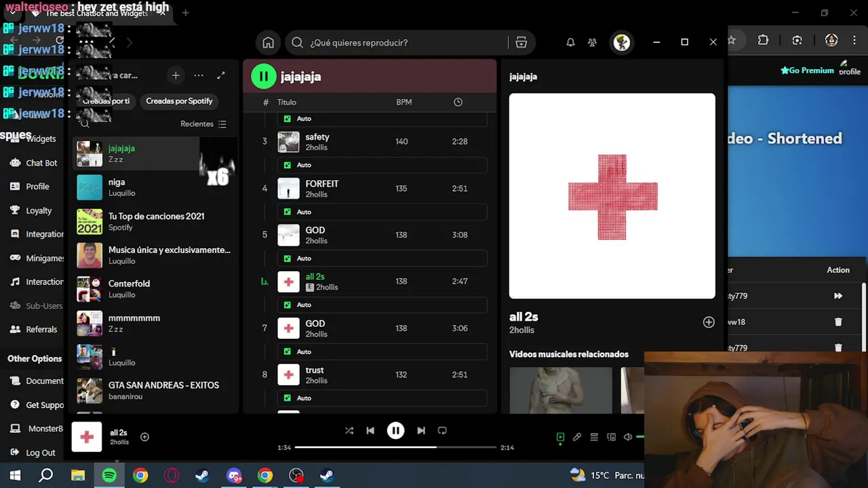This screenshot has width=868, height=488.
Task: Open first related music video thumbnail
Action: point(561,390)
